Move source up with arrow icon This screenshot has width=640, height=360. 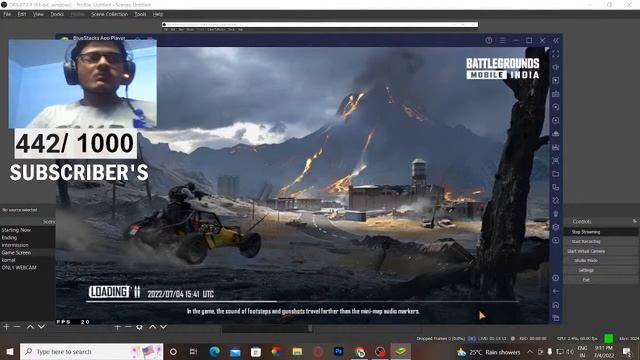[x=152, y=327]
